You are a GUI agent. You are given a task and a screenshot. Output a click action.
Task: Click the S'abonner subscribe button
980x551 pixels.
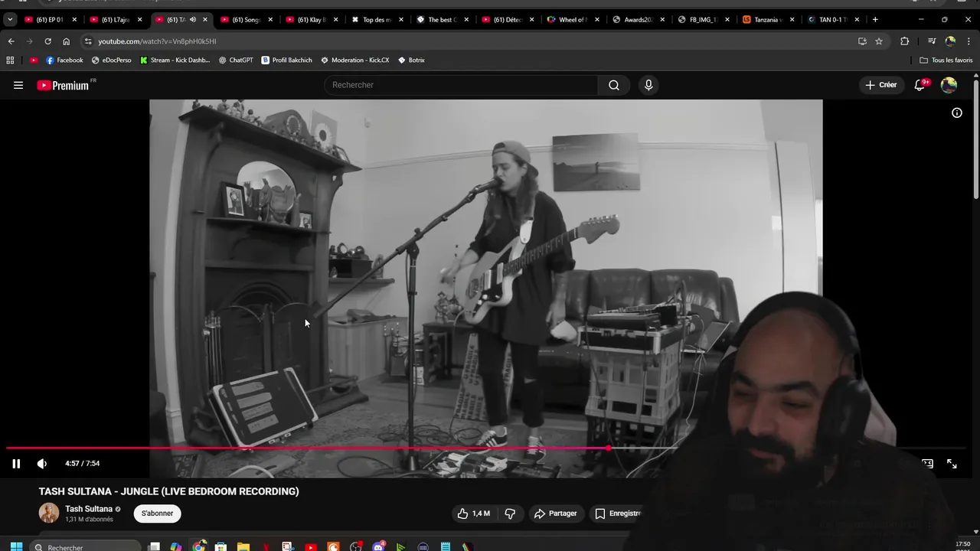click(157, 514)
